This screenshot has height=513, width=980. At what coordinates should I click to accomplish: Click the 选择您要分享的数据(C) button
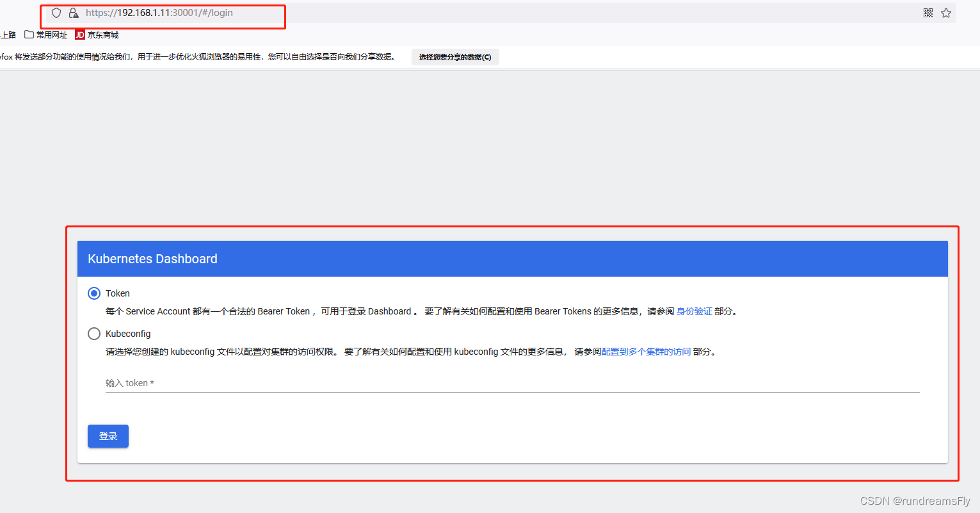pos(455,56)
